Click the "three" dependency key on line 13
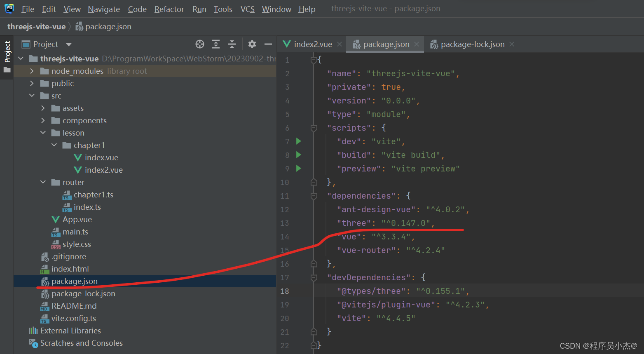 click(x=354, y=223)
